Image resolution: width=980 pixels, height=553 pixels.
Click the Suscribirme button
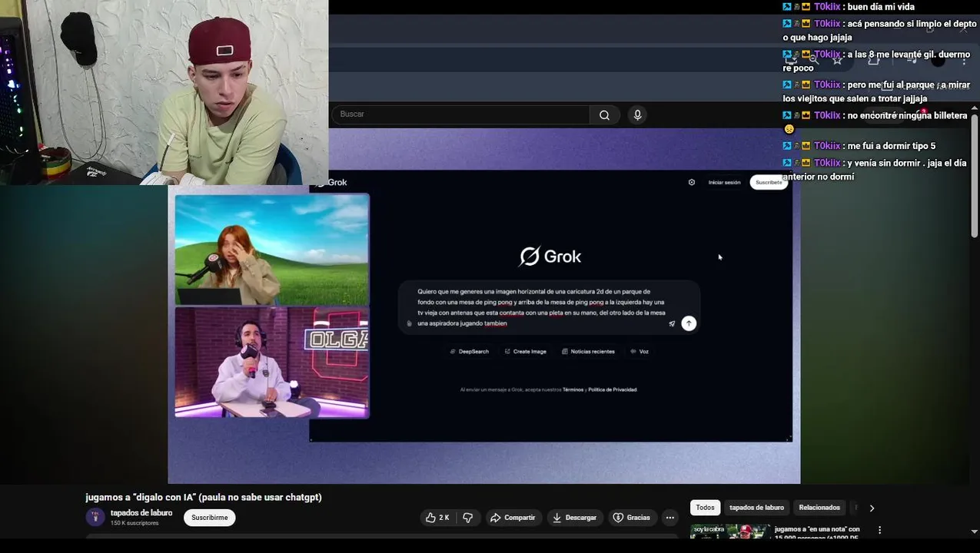210,518
